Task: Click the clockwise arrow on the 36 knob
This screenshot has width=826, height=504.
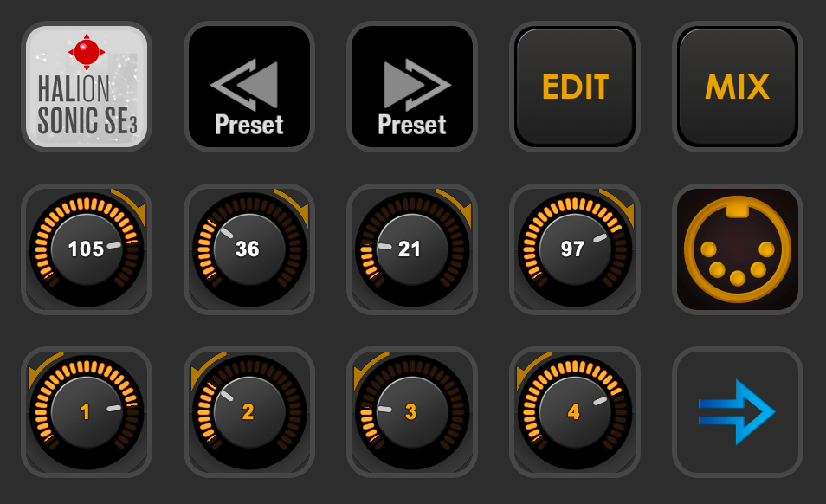Action: pos(294,206)
